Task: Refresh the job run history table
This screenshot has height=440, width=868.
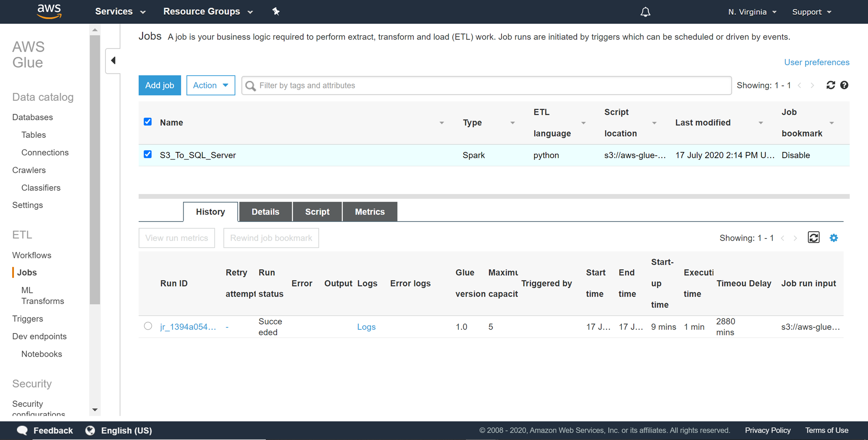Action: [813, 238]
